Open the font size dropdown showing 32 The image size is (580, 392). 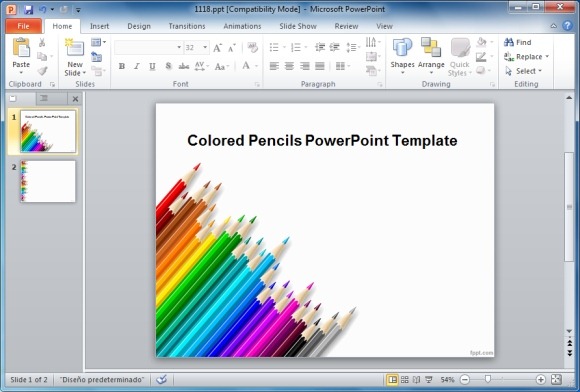click(x=205, y=48)
